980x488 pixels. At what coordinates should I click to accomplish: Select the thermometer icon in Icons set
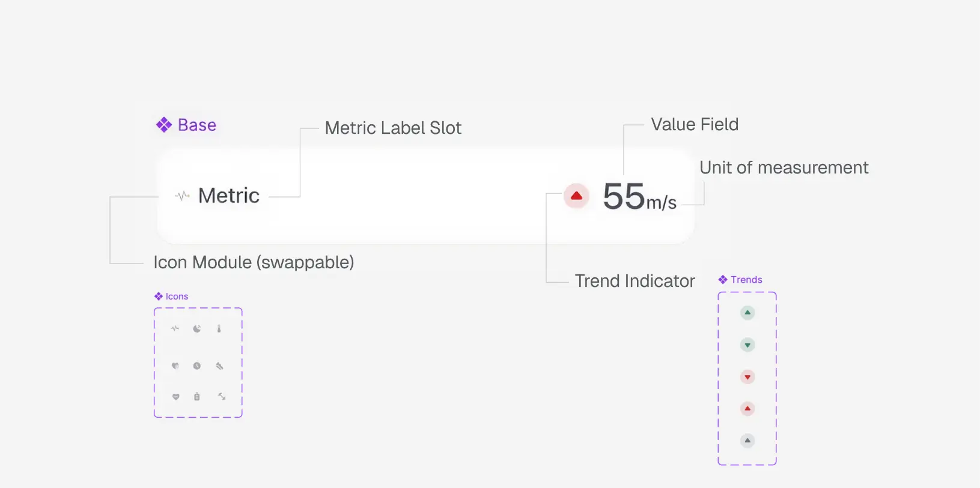tap(219, 329)
